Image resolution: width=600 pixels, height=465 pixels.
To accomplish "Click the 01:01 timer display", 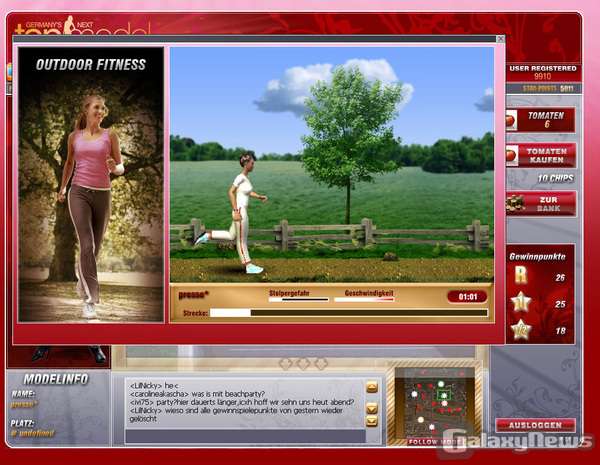I will coord(467,297).
